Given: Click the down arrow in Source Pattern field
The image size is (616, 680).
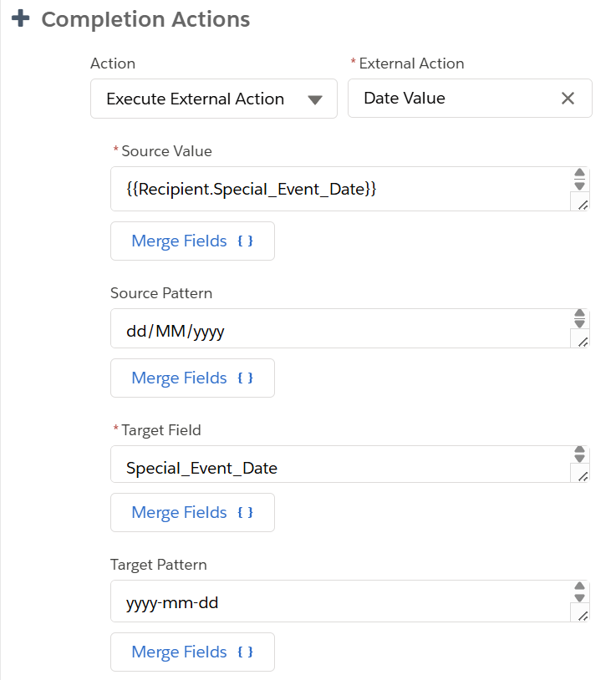Looking at the screenshot, I should 579,323.
